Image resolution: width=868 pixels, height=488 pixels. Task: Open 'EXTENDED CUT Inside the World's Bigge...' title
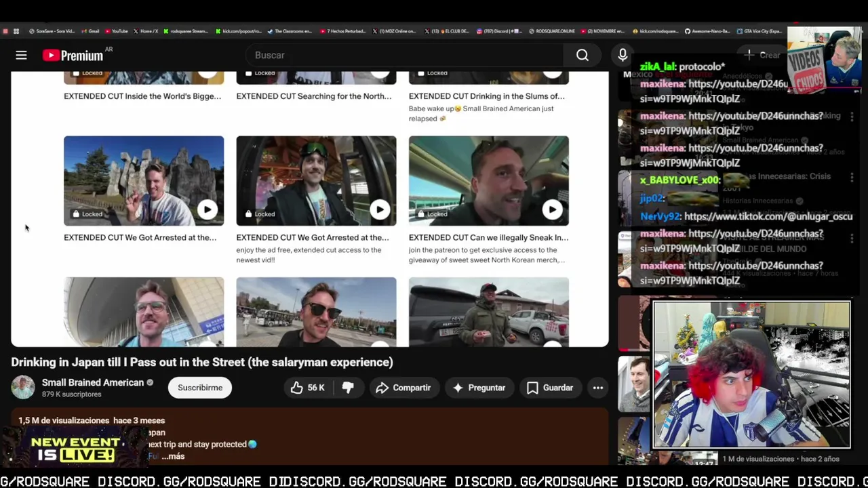point(142,96)
